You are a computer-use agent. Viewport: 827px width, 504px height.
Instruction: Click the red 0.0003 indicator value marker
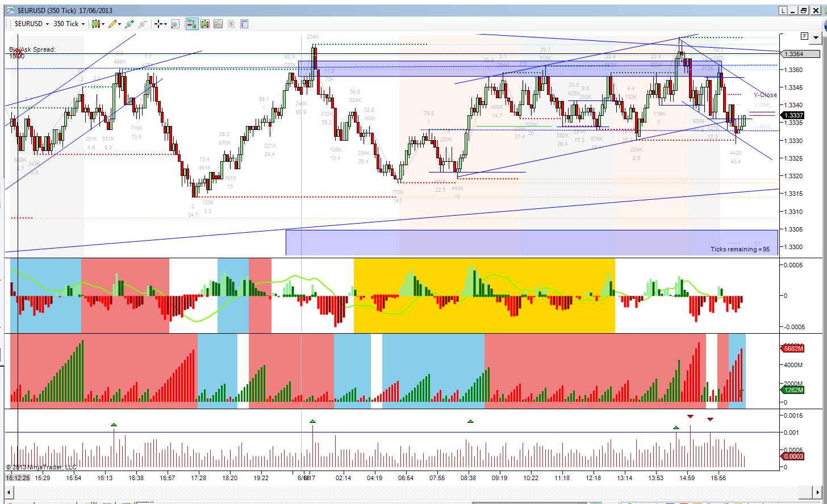pyautogui.click(x=793, y=456)
